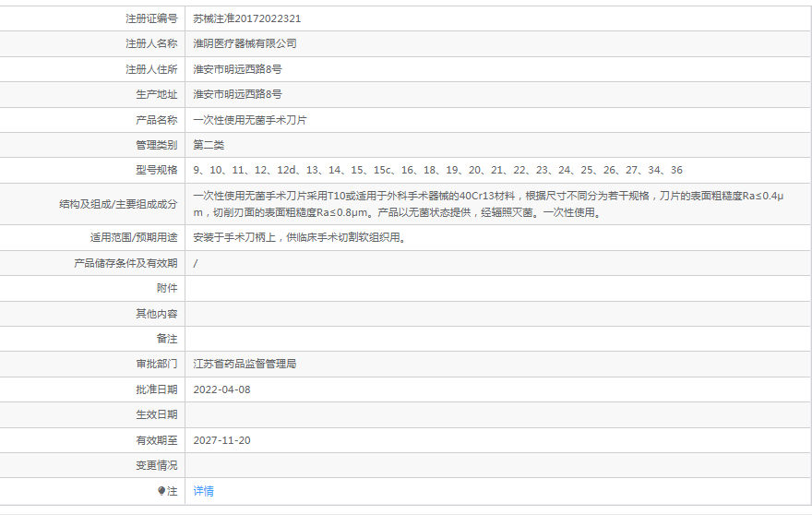This screenshot has height=515, width=812.
Task: Select intended use text 安装于手术刀柄上
Action: [299, 237]
